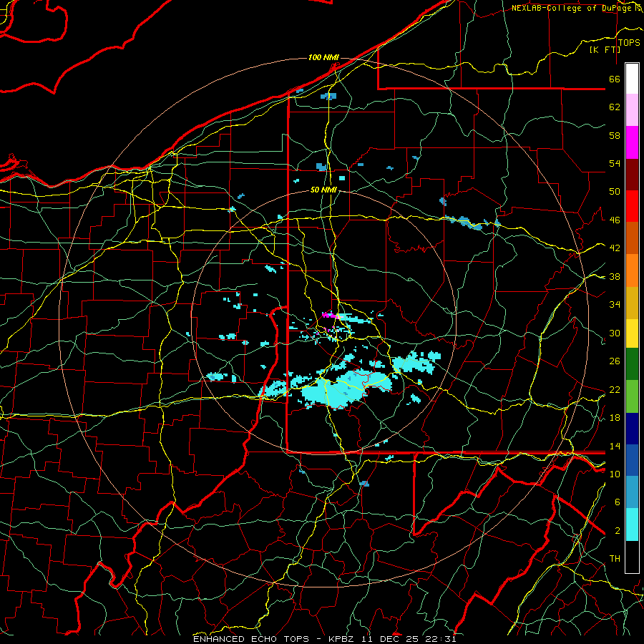Select the light pink legend color band
The image size is (644, 644).
click(632, 110)
